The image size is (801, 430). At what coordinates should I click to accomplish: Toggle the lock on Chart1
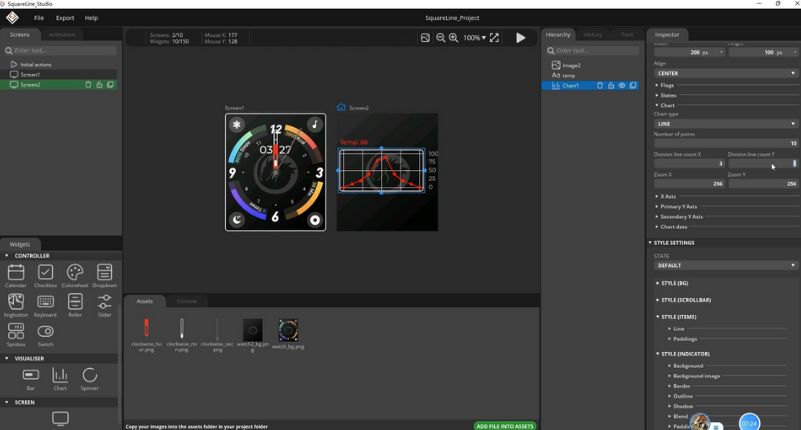coord(611,86)
